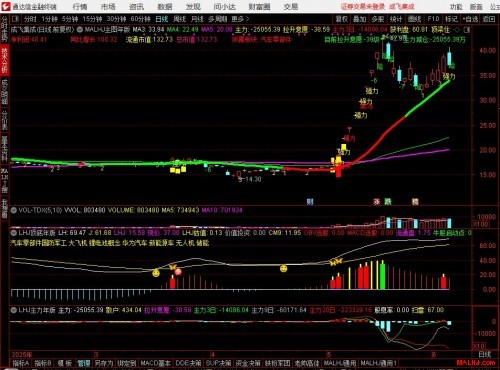Click the small square icon before 分时
Viewport: 500px width, 370px height.
(16, 19)
